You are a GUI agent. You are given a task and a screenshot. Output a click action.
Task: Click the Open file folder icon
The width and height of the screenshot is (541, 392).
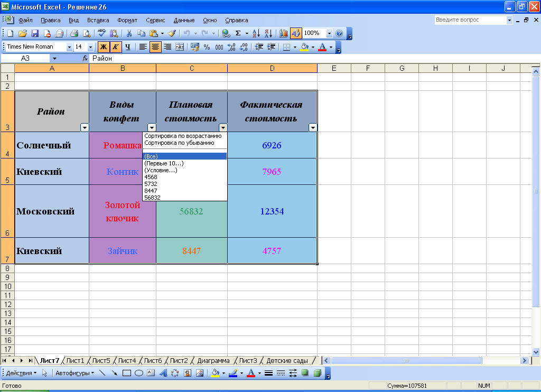(x=22, y=33)
